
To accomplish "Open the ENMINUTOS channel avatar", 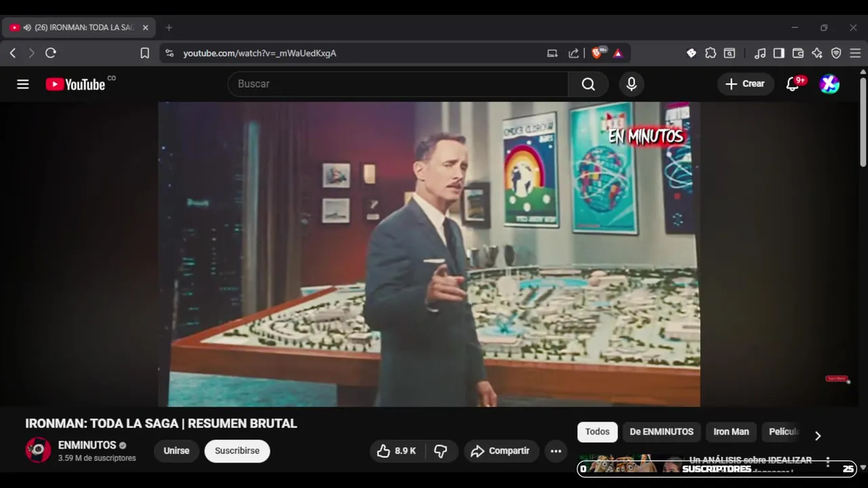I will pyautogui.click(x=38, y=450).
